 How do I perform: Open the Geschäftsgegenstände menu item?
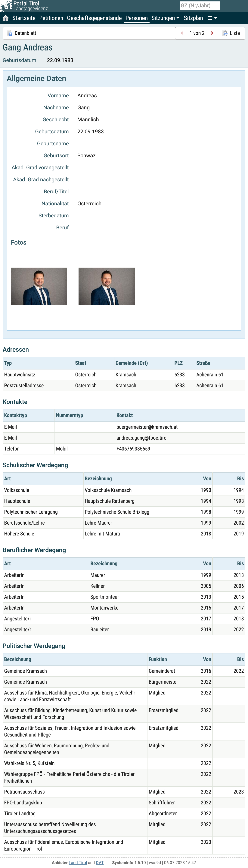[x=94, y=18]
